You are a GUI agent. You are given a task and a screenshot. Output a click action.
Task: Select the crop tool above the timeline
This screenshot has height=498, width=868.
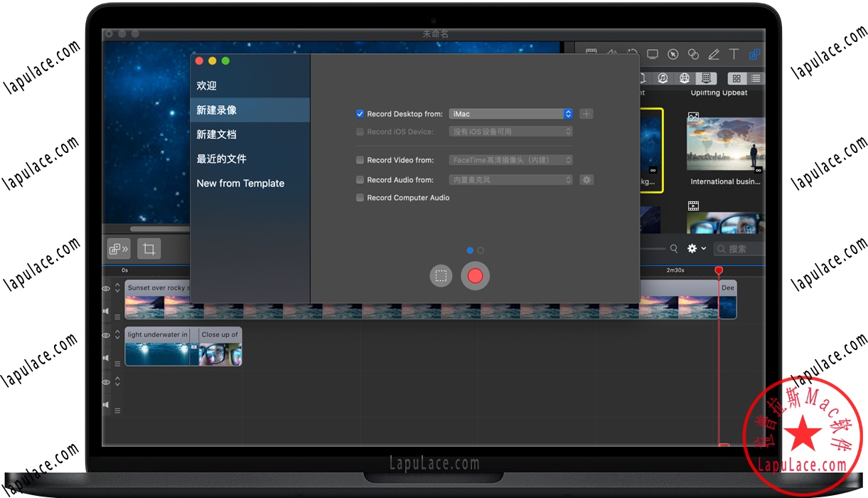[149, 249]
